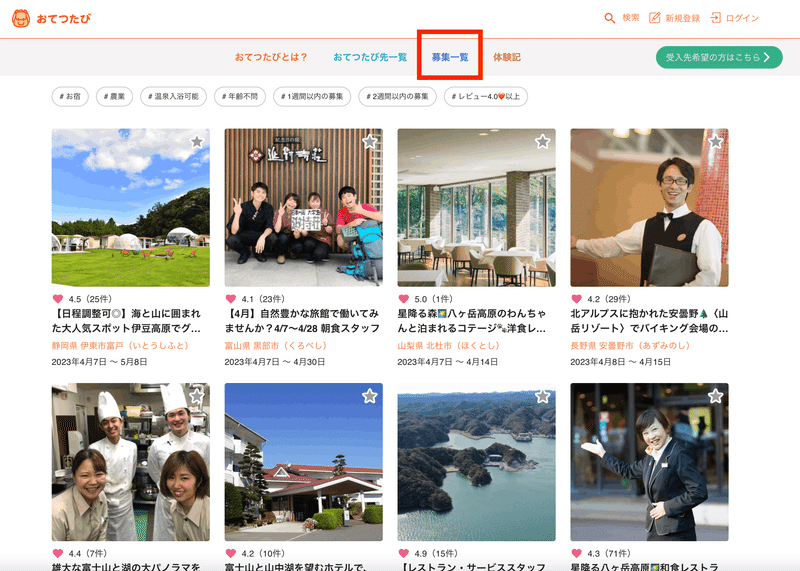The width and height of the screenshot is (800, 571).
Task: Open the restaurant dining room photo
Action: [x=477, y=208]
